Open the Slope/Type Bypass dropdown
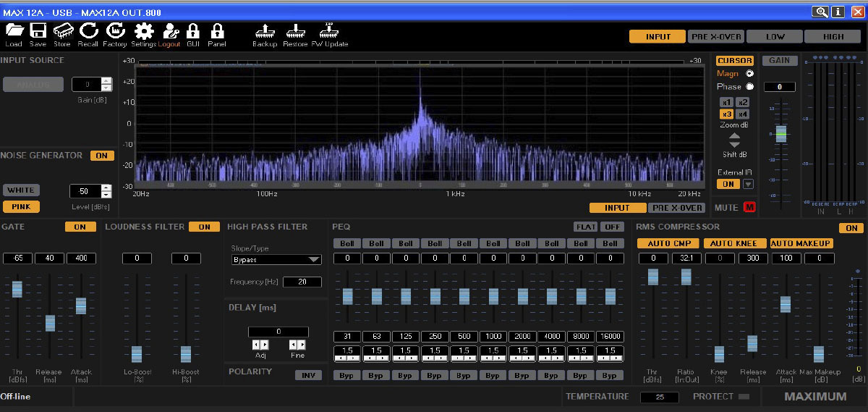Viewport: 868px width, 412px height. click(x=276, y=259)
